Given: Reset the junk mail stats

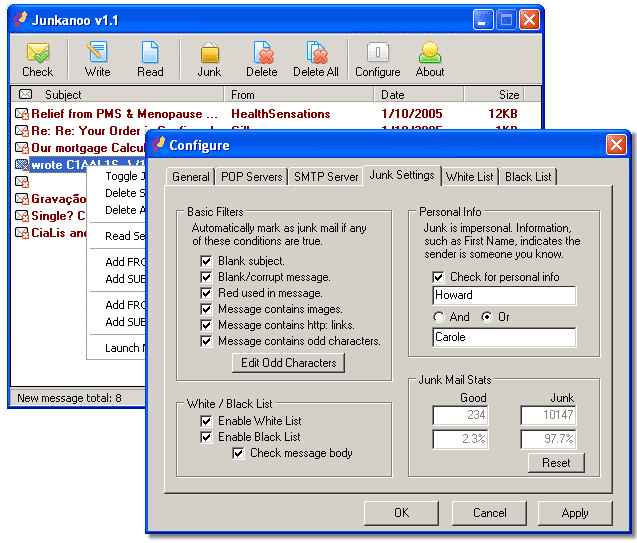Looking at the screenshot, I should pos(556,463).
